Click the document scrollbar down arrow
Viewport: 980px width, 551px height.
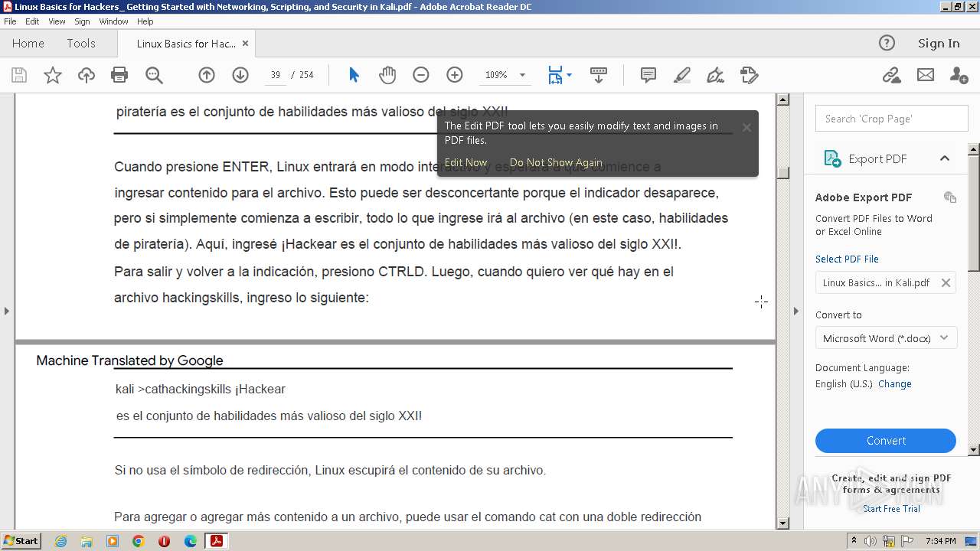[782, 523]
